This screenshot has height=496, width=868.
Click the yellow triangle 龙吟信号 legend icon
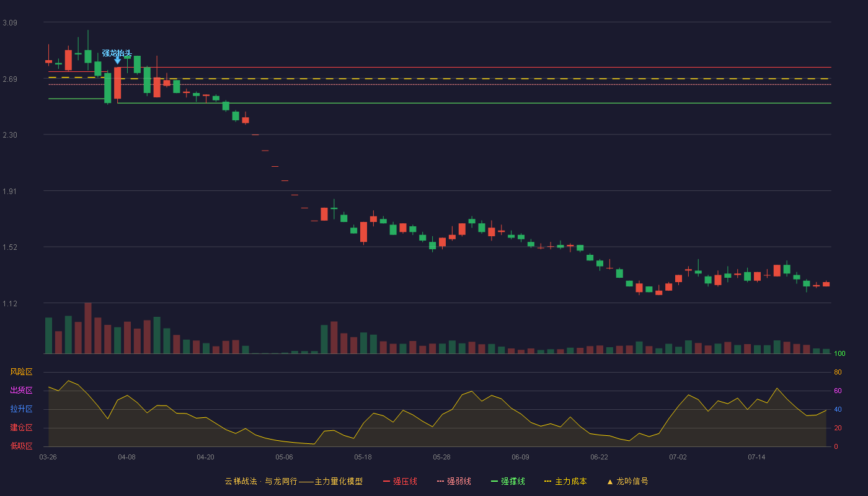point(609,482)
